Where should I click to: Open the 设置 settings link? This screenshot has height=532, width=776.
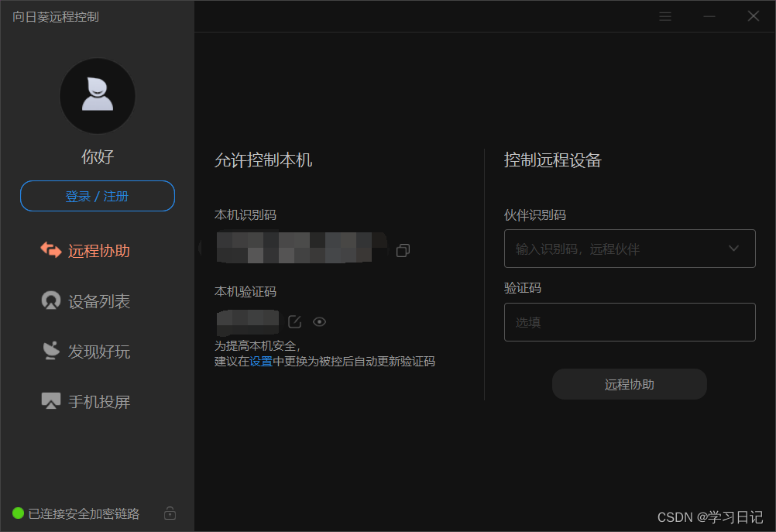pos(261,362)
